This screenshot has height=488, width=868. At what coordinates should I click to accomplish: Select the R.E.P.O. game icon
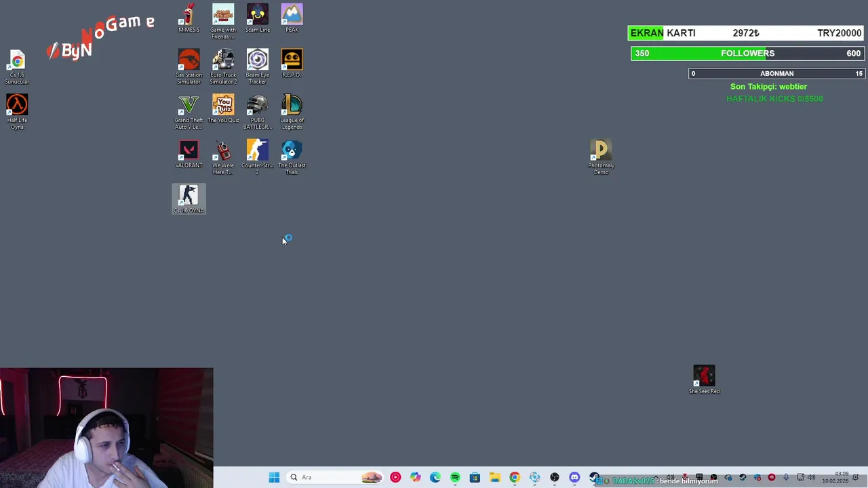(292, 64)
